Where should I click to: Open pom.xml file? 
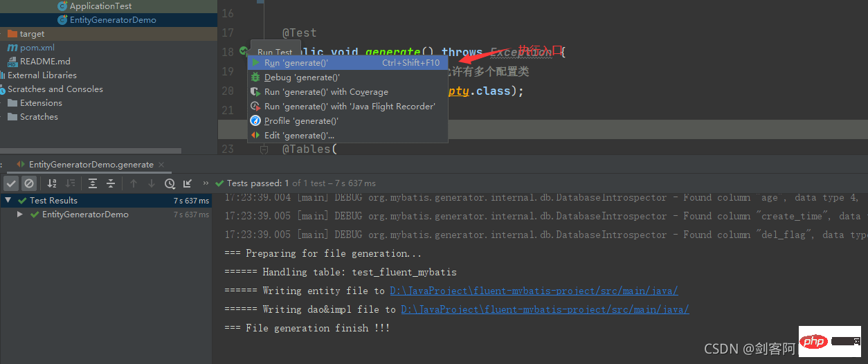click(x=37, y=48)
